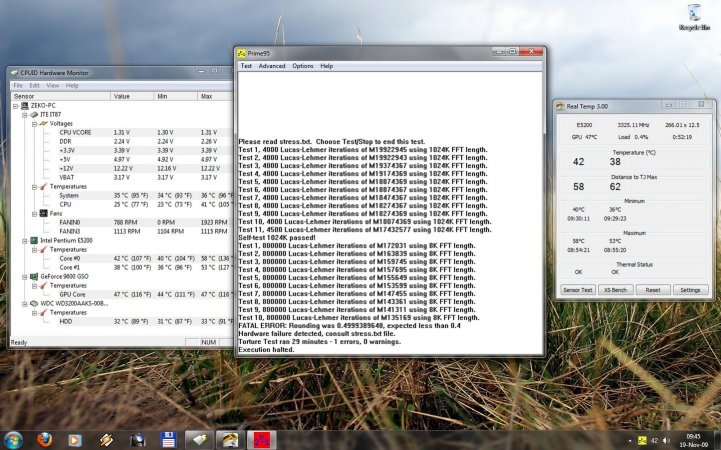Collapse the Intel Pentium E5200 node
Image resolution: width=721 pixels, height=450 pixels.
pyautogui.click(x=25, y=240)
